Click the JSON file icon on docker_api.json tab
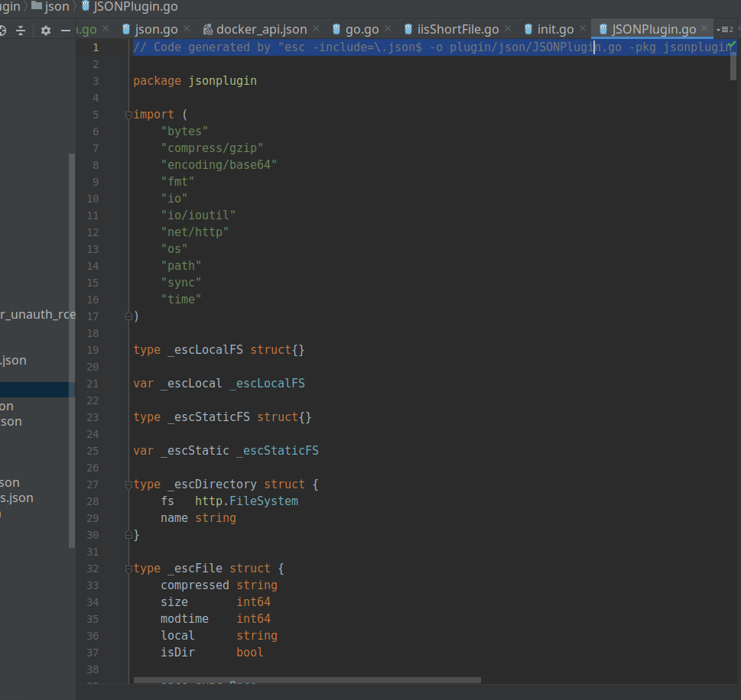741x700 pixels. click(x=208, y=30)
